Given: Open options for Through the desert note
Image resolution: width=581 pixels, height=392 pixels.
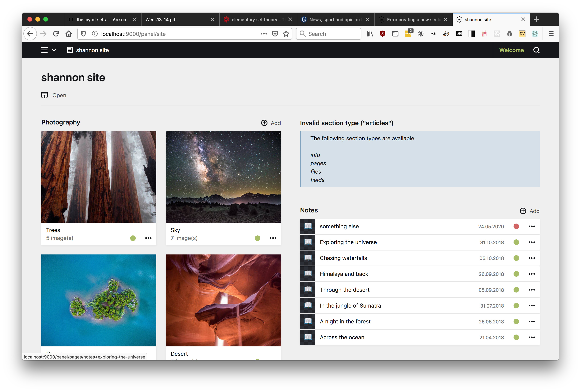Looking at the screenshot, I should pyautogui.click(x=532, y=290).
